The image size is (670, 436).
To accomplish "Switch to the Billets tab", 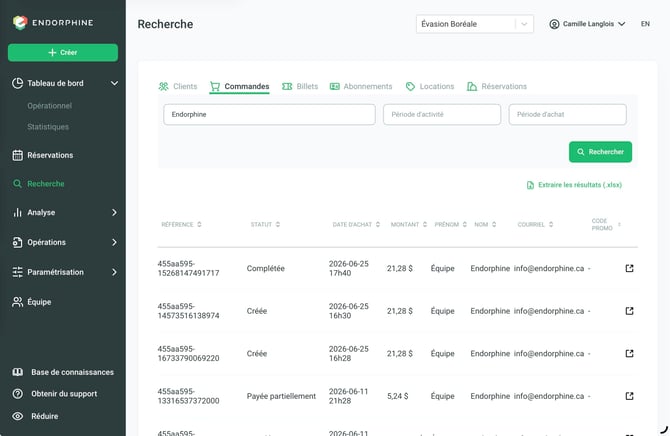I will (x=300, y=86).
